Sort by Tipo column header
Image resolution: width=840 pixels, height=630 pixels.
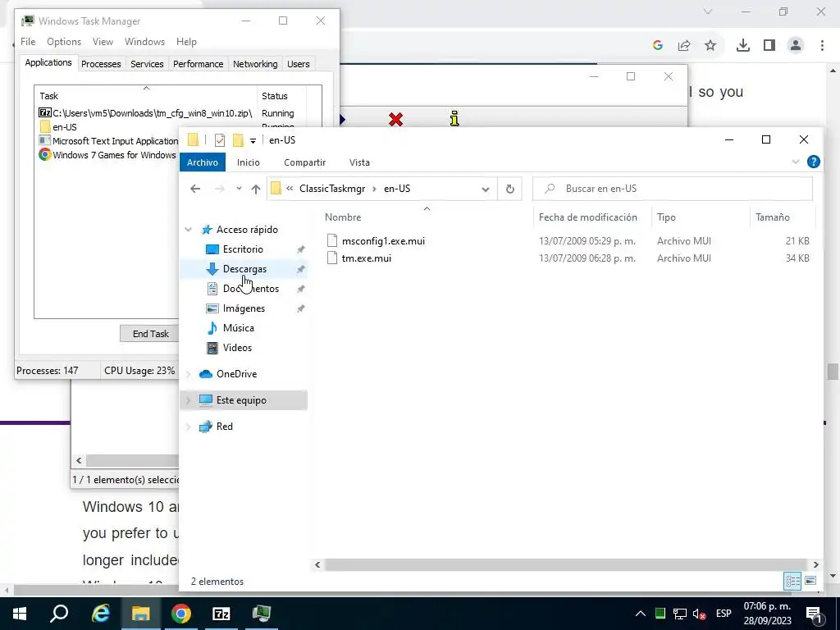(x=666, y=217)
